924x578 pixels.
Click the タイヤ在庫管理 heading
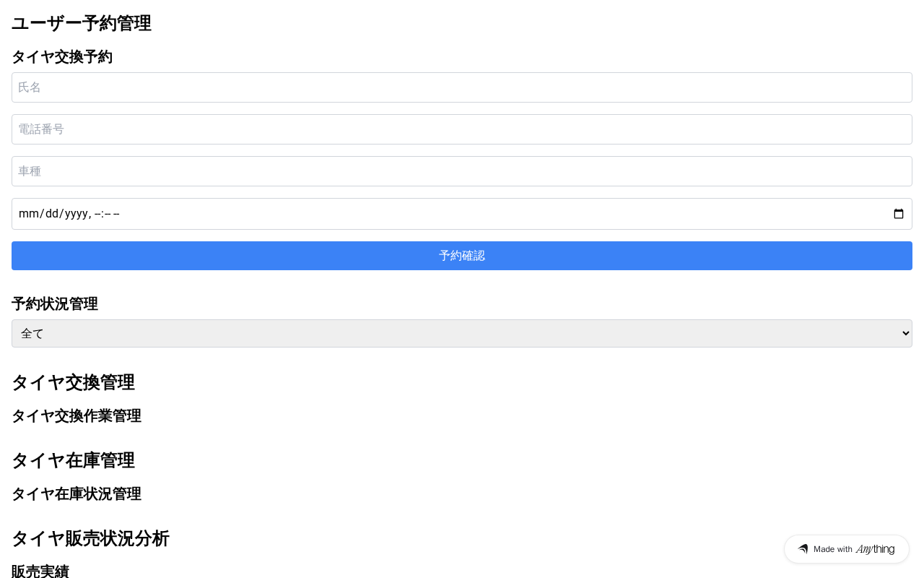[73, 460]
